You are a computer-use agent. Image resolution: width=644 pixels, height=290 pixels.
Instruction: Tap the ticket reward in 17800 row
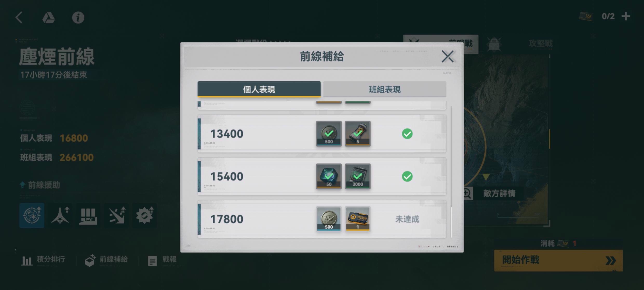point(358,219)
